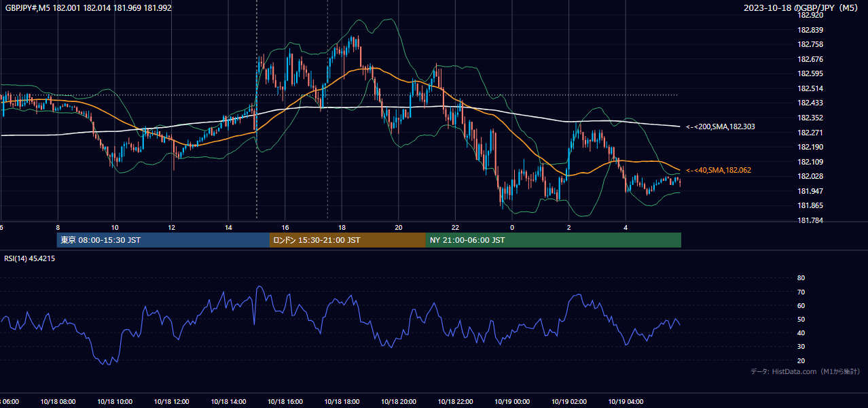Click price axis label 182.514
Image resolution: width=868 pixels, height=408 pixels.
coord(810,88)
